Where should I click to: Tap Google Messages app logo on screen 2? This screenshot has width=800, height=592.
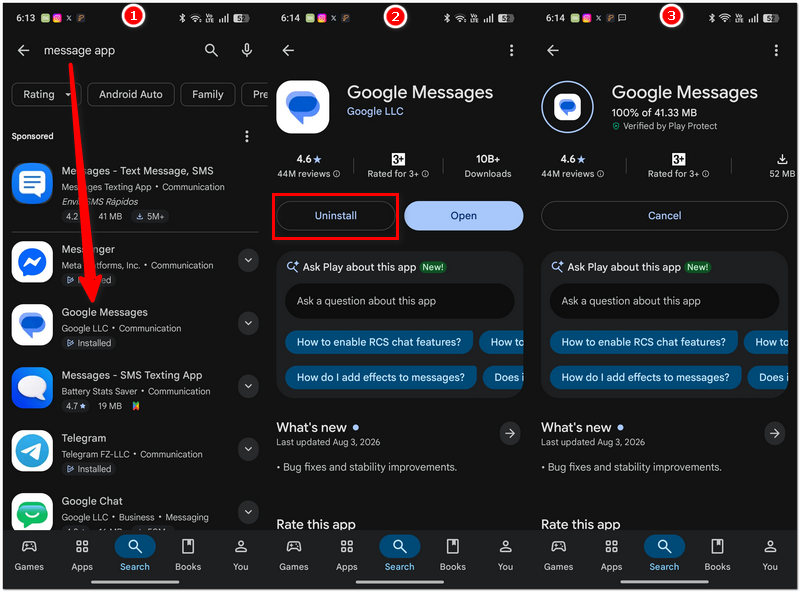303,107
